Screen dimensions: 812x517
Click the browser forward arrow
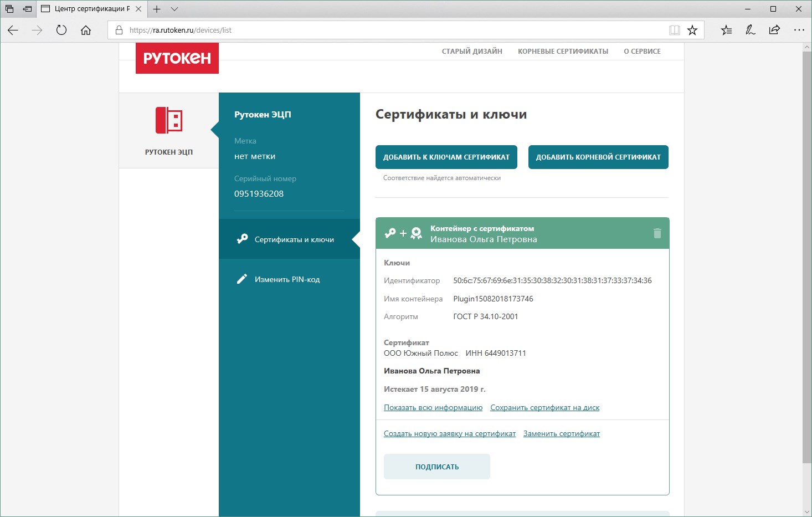[x=37, y=30]
